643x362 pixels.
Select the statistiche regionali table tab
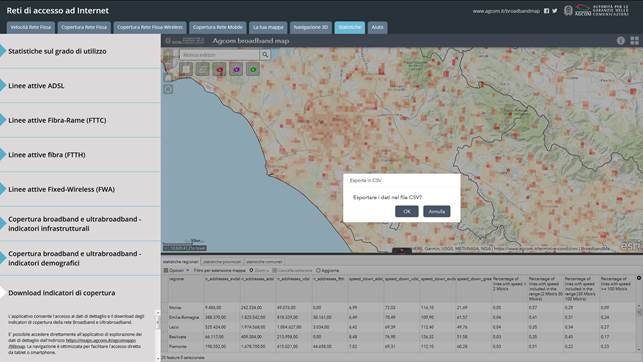tap(180, 262)
